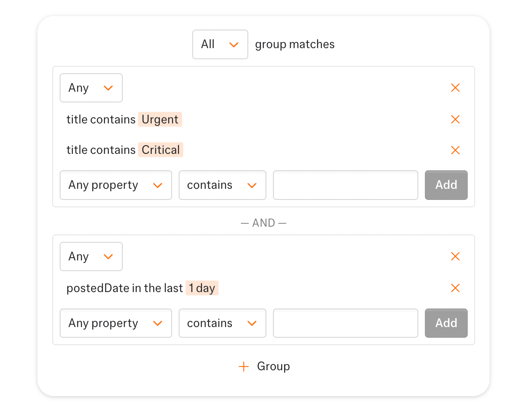Focus the second group's value text field
Image resolution: width=527 pixels, height=420 pixels.
[345, 323]
